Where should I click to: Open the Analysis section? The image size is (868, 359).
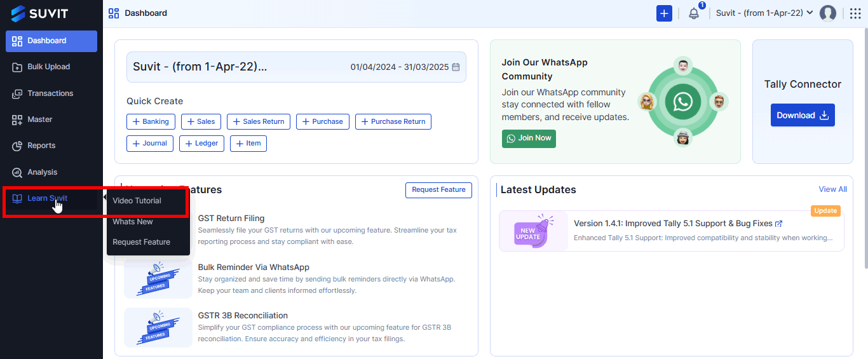[51, 172]
